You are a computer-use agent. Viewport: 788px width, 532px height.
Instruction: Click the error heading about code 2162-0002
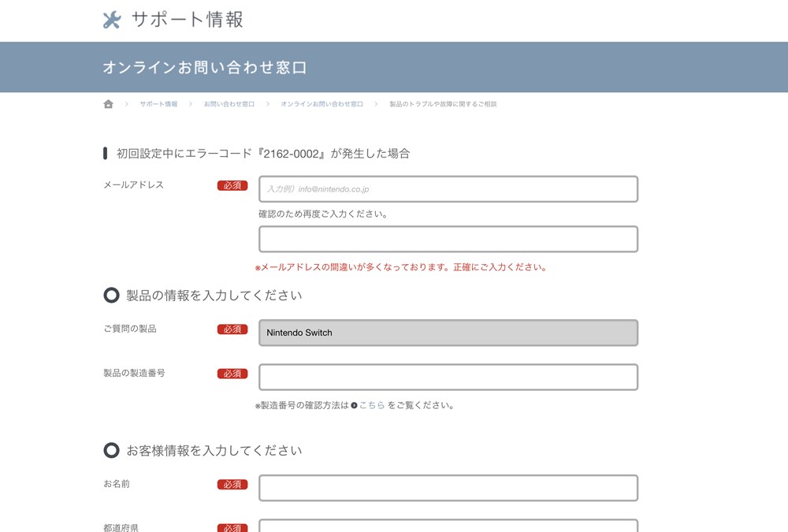point(260,153)
